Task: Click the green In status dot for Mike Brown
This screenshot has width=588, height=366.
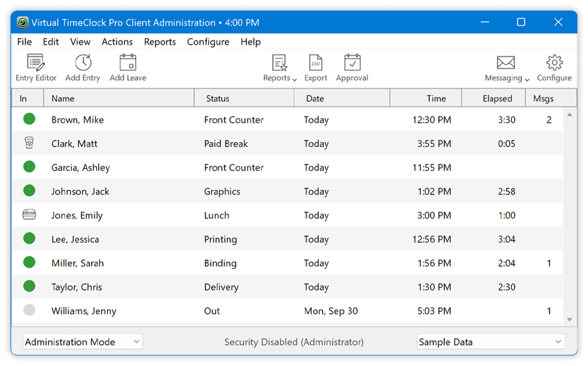Action: (x=29, y=119)
